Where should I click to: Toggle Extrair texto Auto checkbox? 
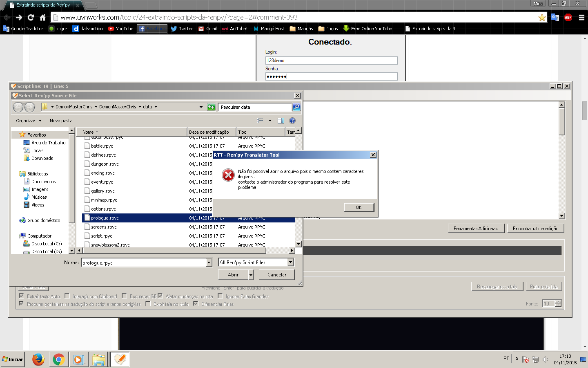(x=21, y=296)
